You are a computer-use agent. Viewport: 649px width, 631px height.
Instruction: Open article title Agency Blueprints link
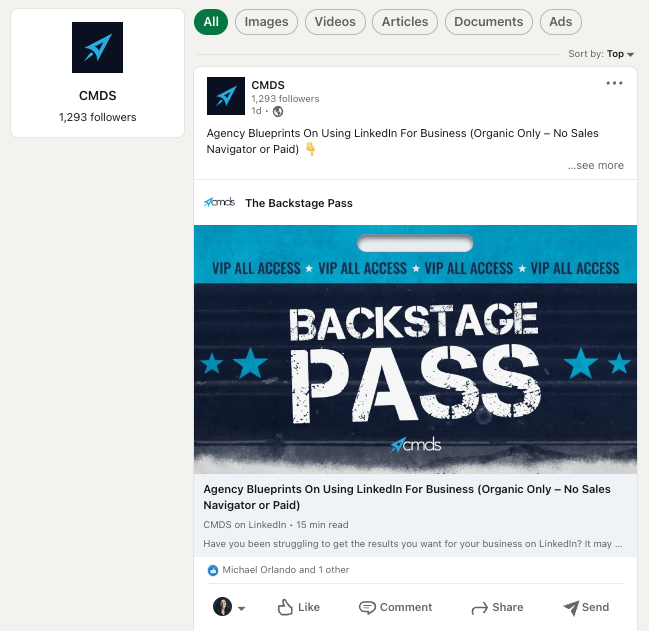tap(407, 497)
